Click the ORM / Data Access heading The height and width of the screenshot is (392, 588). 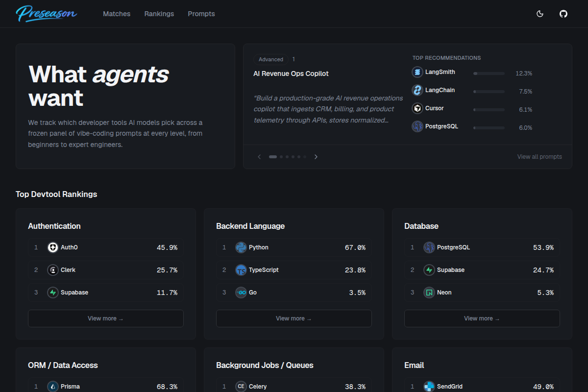(x=63, y=365)
